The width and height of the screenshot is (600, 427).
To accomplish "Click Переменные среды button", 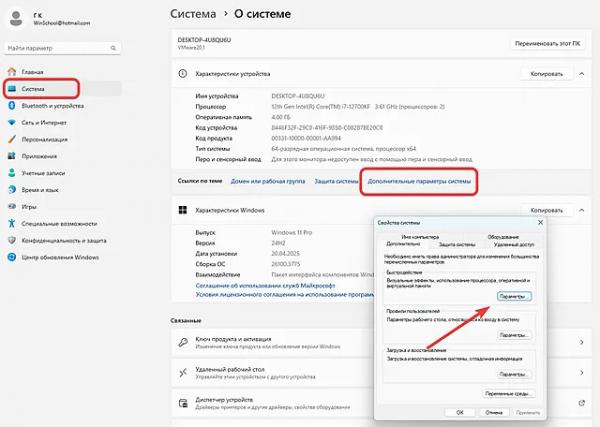I will [x=508, y=393].
